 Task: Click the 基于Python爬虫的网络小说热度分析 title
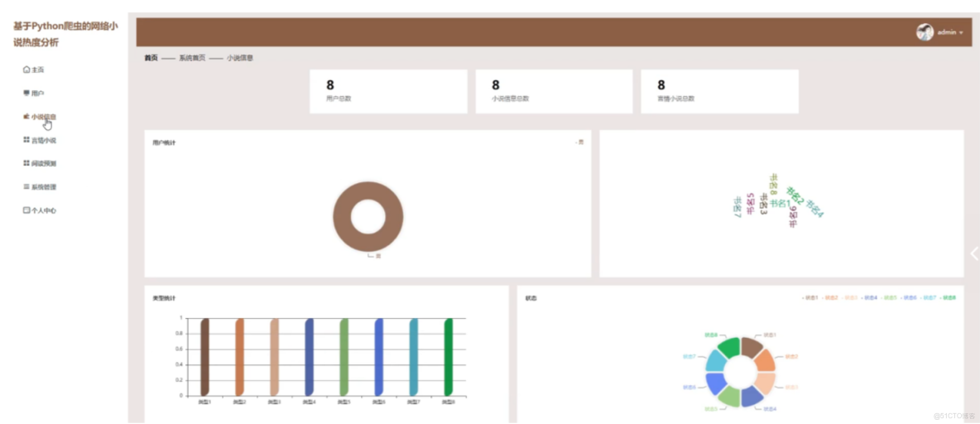coord(65,34)
